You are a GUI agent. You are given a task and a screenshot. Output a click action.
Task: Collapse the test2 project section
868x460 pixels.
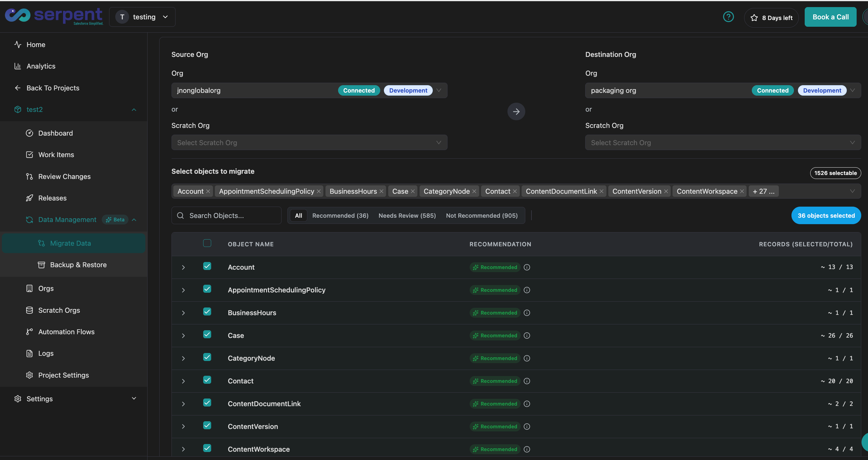pyautogui.click(x=134, y=110)
